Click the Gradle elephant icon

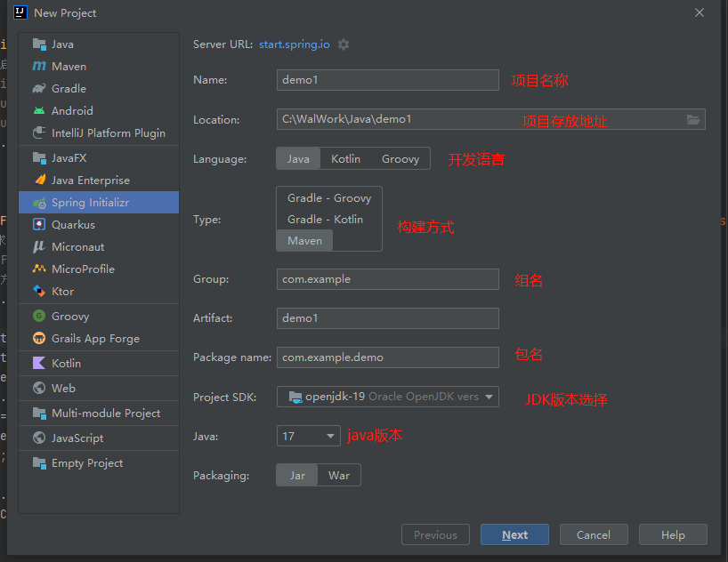click(x=39, y=89)
